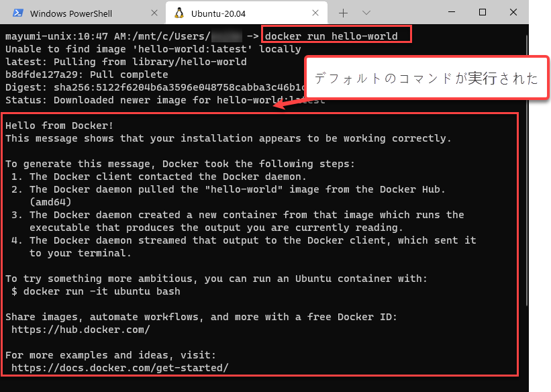This screenshot has width=551, height=392.
Task: Click the '(amd64)' text
Action: [x=50, y=202]
